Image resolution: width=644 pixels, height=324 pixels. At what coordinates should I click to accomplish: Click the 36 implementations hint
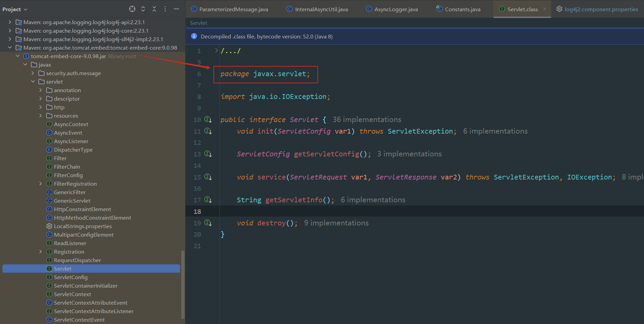point(367,120)
